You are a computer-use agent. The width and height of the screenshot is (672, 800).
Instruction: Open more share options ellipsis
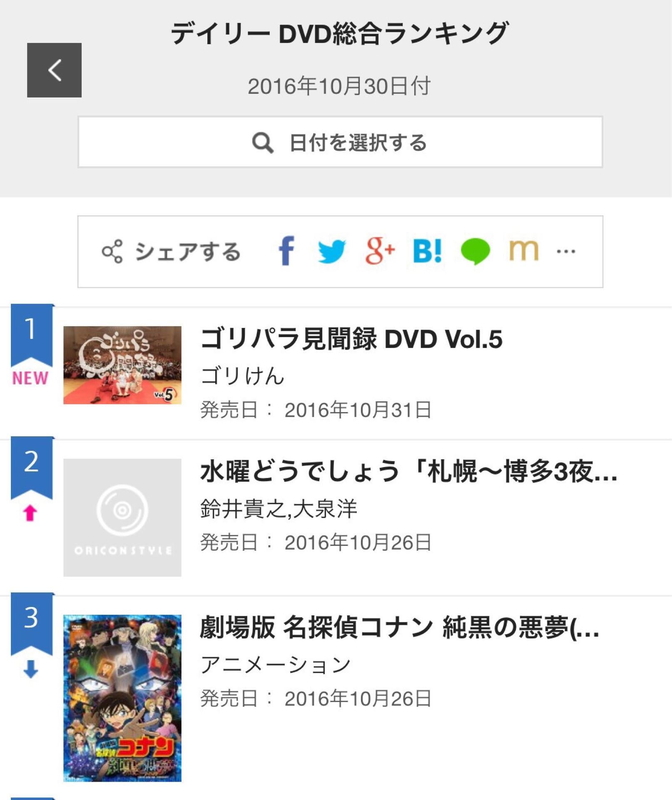pyautogui.click(x=566, y=251)
